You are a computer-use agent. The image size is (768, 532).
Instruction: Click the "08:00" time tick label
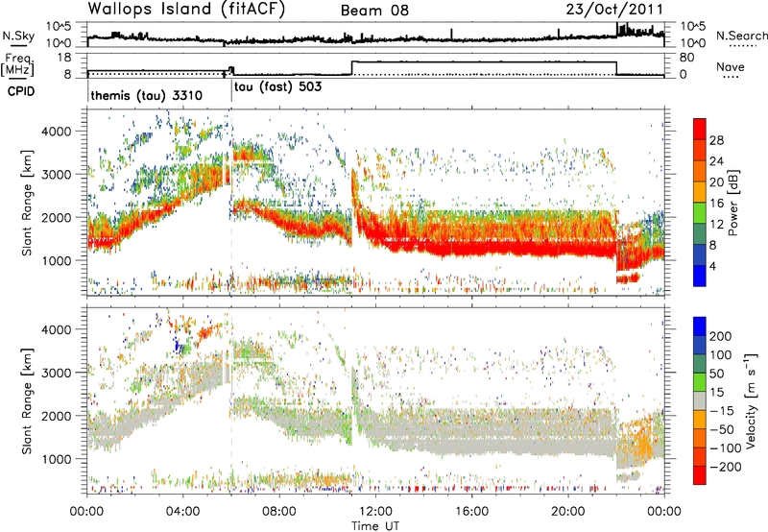(x=279, y=512)
